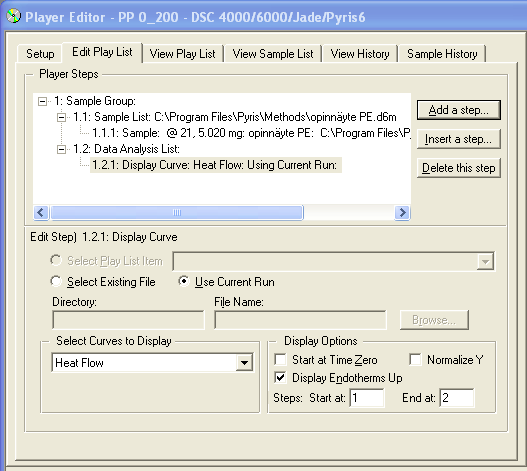Select the 1.1.1 Sample tree entry
This screenshot has width=527, height=471.
tap(251, 133)
